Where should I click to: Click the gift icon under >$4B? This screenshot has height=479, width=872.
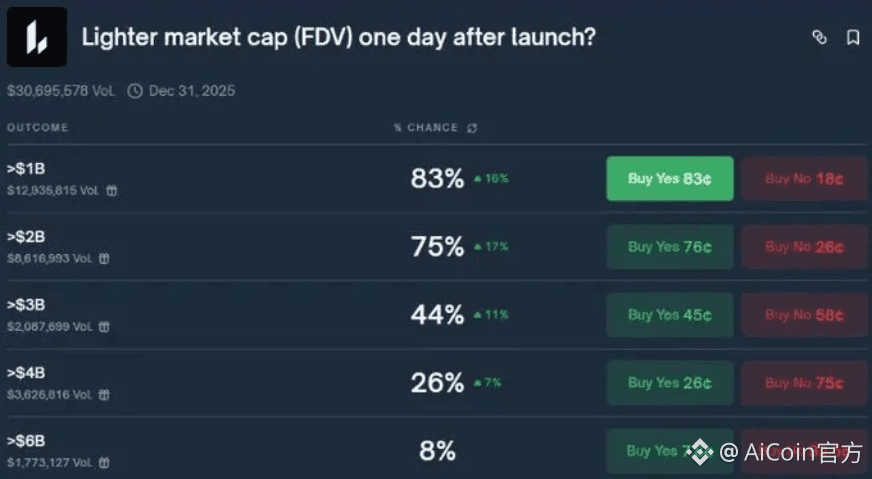[x=104, y=394]
